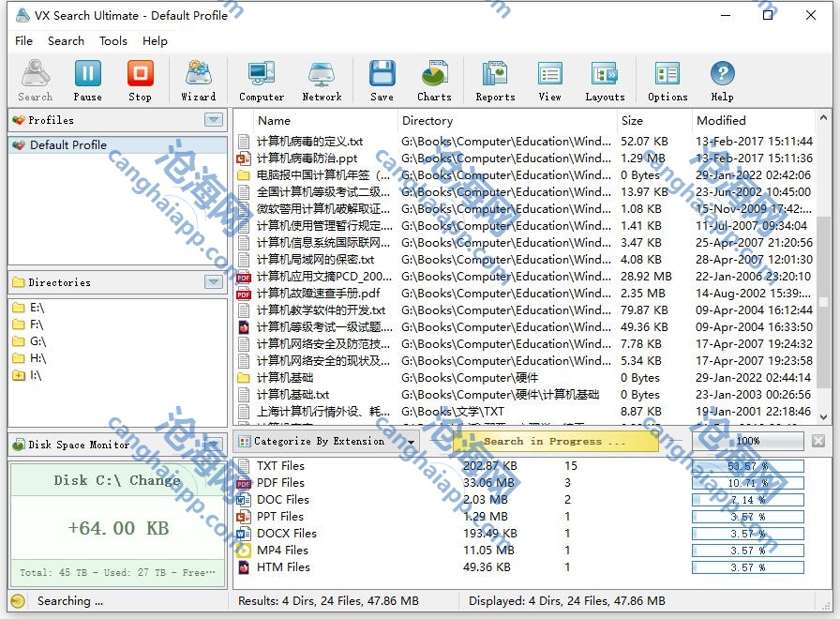Stop the current search

click(x=140, y=80)
